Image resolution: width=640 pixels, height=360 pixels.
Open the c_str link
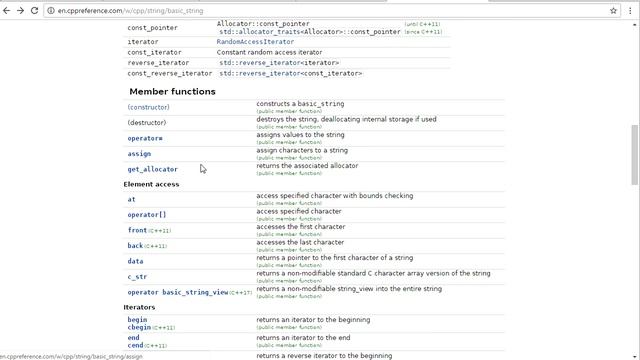[137, 277]
